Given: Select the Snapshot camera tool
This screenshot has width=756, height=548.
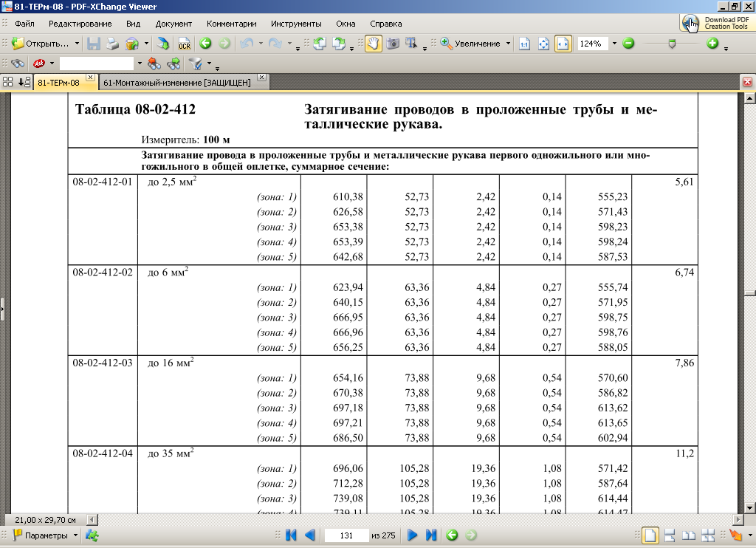Looking at the screenshot, I should pos(393,44).
